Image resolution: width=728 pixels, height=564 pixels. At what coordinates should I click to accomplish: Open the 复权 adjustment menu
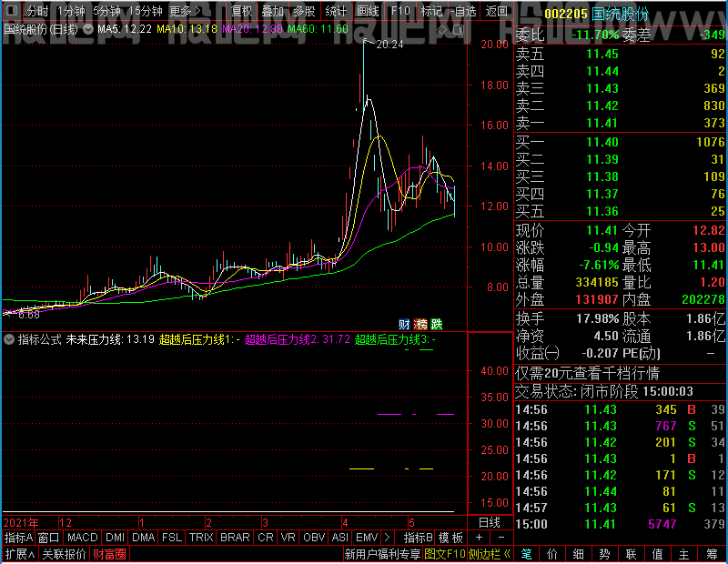(241, 11)
